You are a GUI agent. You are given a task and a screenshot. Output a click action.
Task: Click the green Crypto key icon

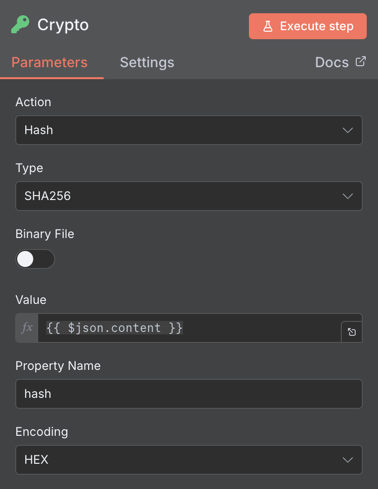[20, 24]
